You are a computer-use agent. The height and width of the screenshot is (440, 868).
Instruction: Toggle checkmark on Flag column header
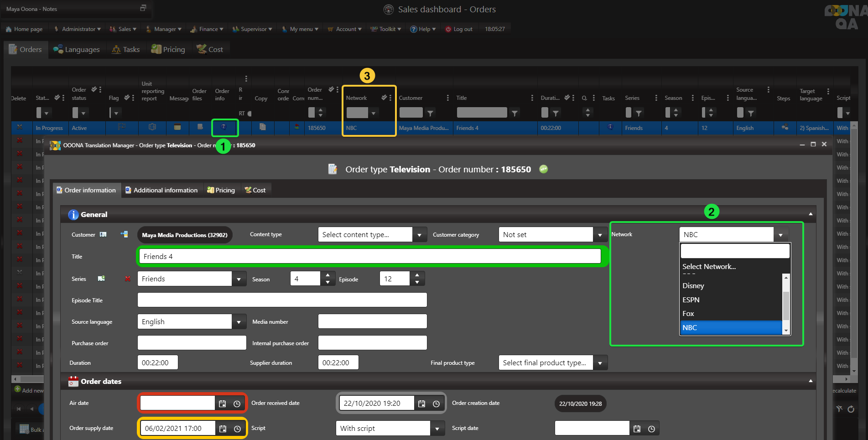(127, 98)
